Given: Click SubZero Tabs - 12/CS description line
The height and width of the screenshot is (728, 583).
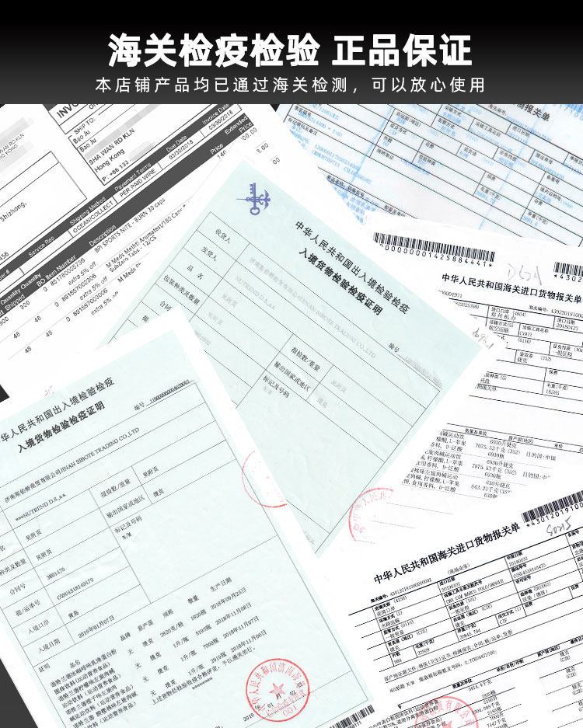Looking at the screenshot, I should coord(134,253).
